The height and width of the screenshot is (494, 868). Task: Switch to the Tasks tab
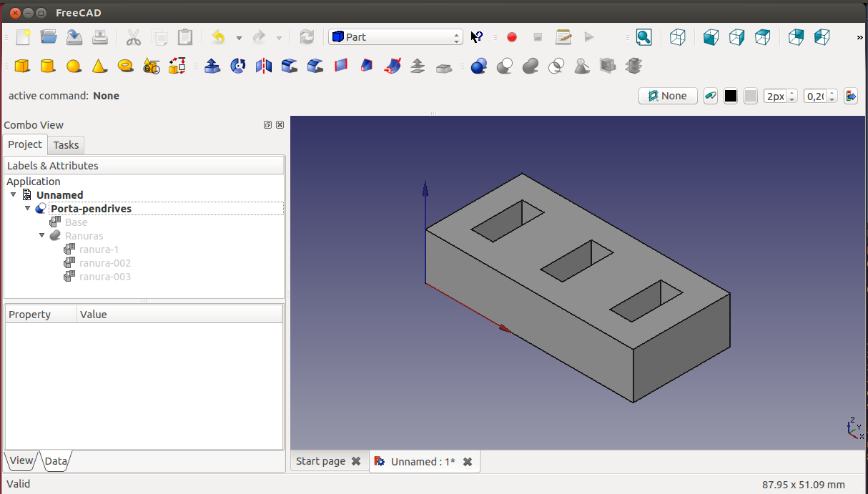point(66,145)
